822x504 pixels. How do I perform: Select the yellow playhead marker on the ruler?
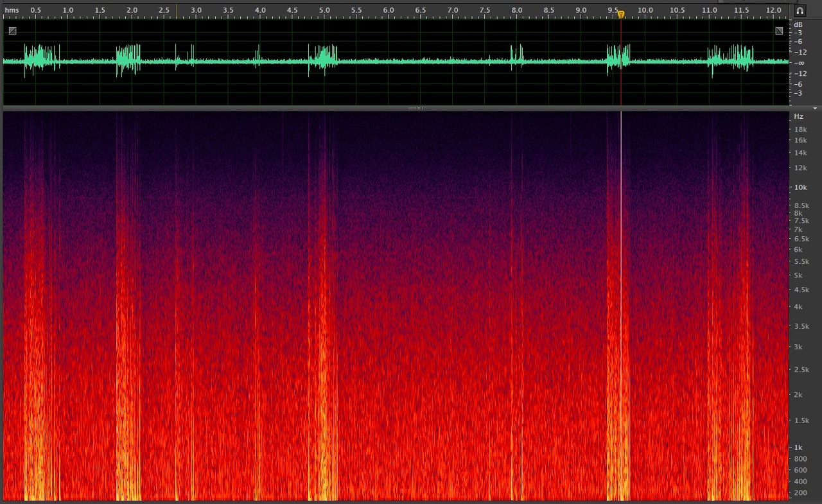coord(621,14)
